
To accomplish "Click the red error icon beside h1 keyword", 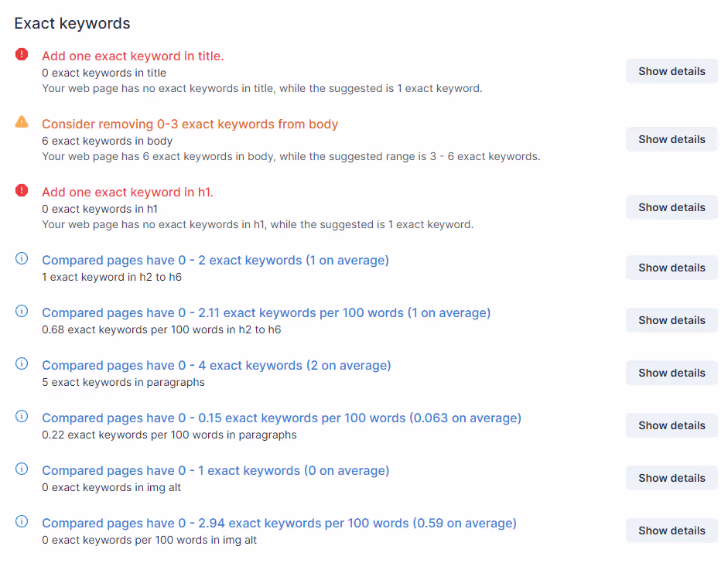I will 22,190.
